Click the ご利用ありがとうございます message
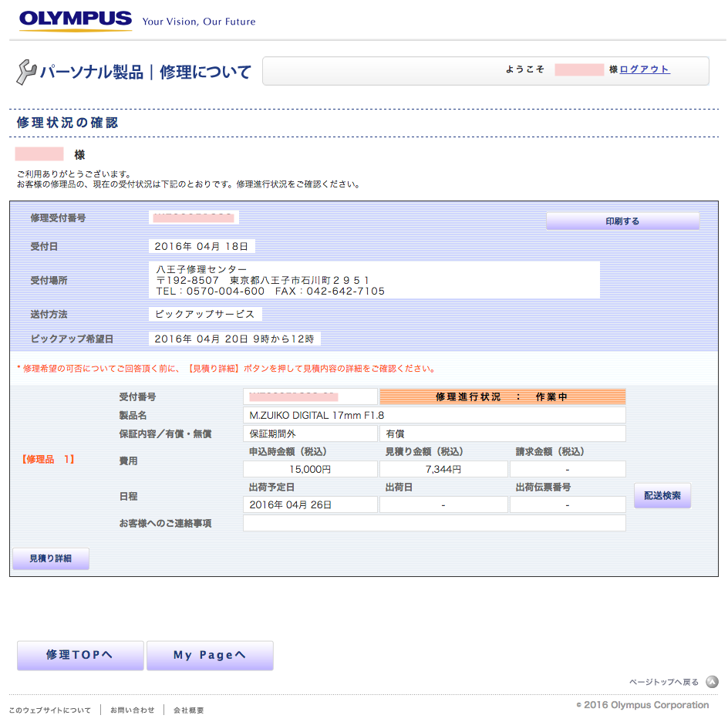The width and height of the screenshot is (728, 722). click(x=76, y=174)
